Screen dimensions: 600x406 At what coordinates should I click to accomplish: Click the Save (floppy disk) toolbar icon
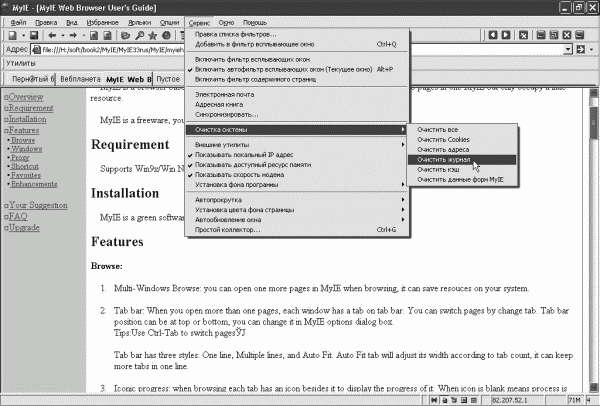(x=34, y=36)
